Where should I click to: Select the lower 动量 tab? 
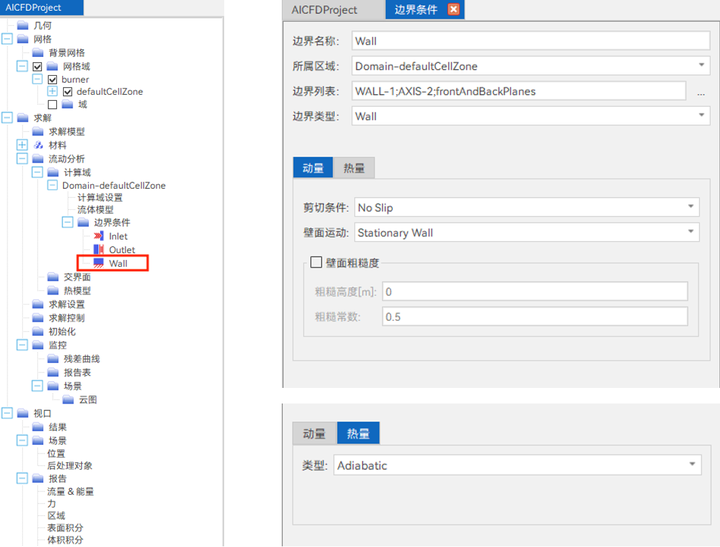(x=315, y=433)
